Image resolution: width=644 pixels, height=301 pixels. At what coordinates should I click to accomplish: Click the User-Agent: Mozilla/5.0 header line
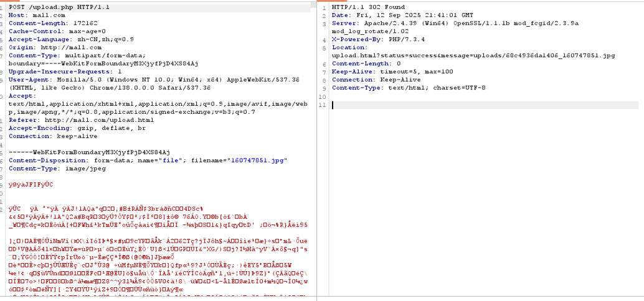coord(154,80)
